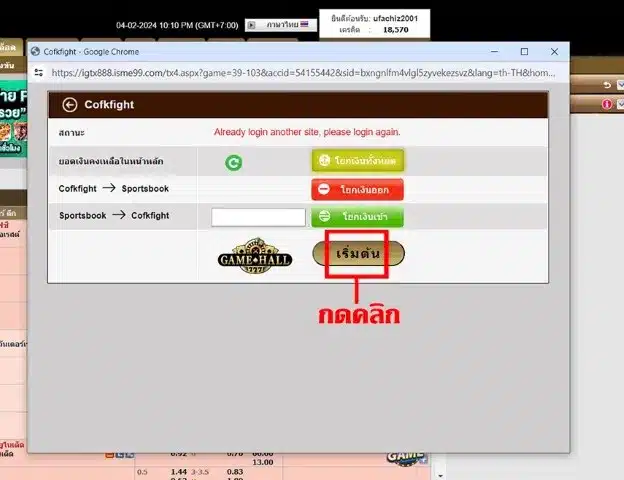Click the login again status message
The height and width of the screenshot is (480, 624).
tap(307, 132)
